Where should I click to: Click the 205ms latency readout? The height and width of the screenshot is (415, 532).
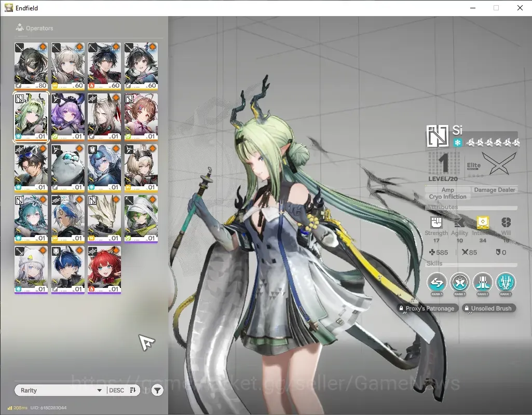[x=20, y=408]
